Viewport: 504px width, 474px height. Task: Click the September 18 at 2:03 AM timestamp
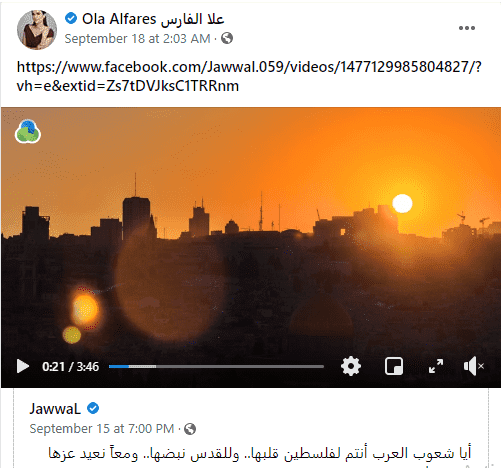[138, 39]
